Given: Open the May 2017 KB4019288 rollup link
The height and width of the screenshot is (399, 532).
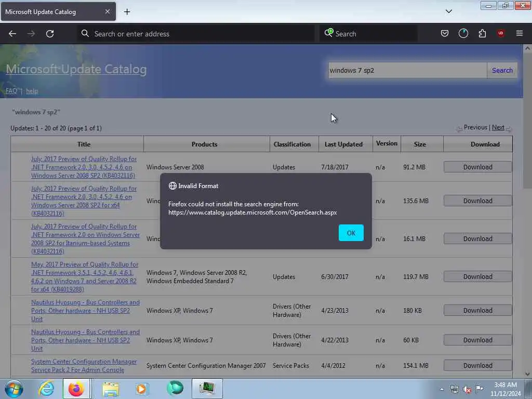Looking at the screenshot, I should point(85,277).
